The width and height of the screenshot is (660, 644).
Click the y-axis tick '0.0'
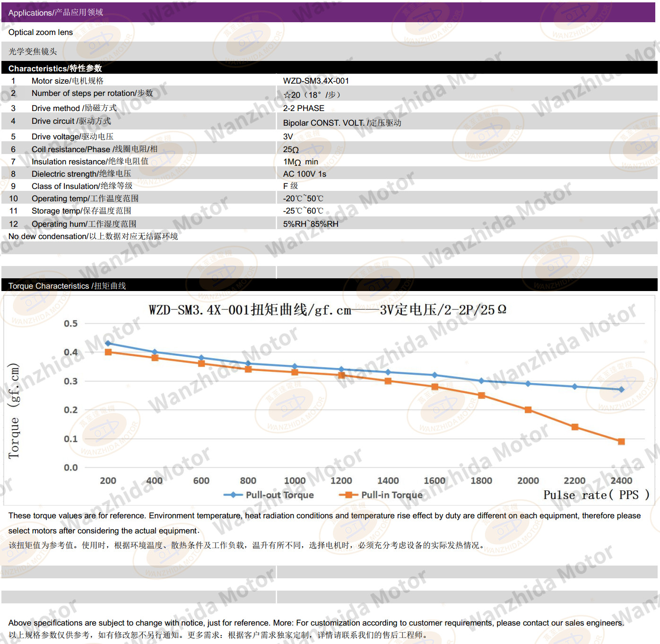[x=71, y=467]
